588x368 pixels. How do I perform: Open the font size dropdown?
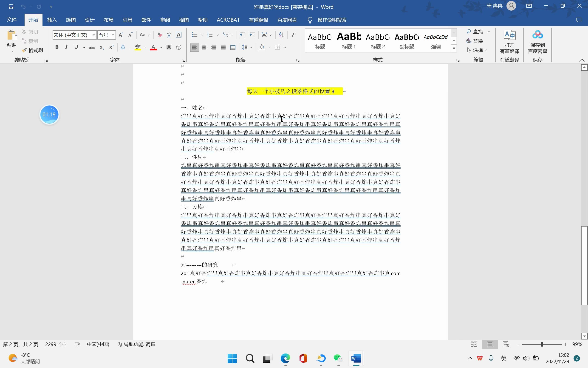113,35
